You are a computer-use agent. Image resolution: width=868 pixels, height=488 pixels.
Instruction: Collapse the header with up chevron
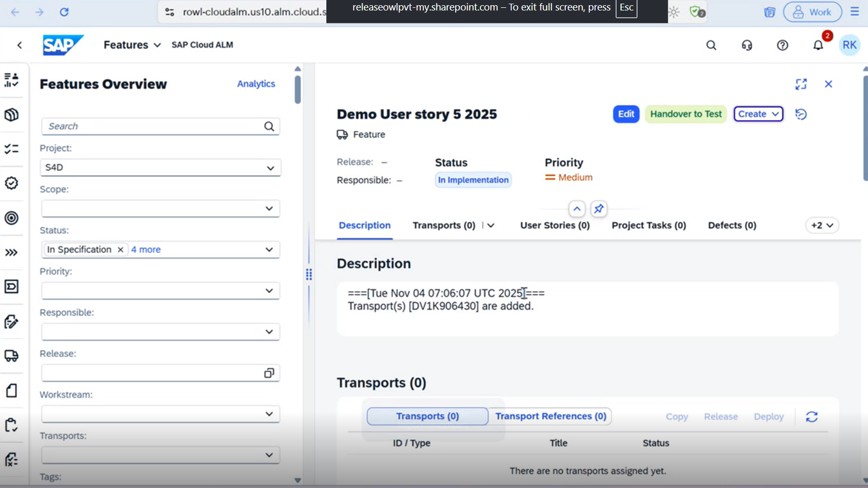576,209
